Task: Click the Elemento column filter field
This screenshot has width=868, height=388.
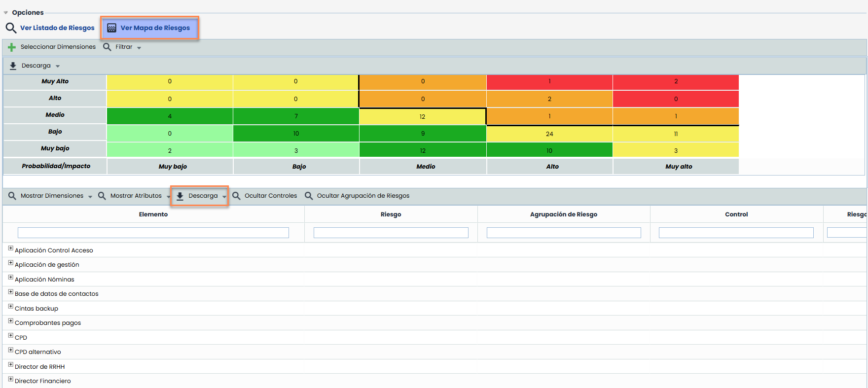Action: 153,233
